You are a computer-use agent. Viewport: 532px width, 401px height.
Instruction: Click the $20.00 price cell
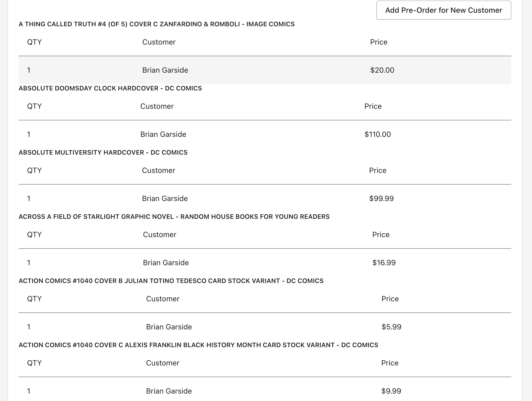click(382, 70)
